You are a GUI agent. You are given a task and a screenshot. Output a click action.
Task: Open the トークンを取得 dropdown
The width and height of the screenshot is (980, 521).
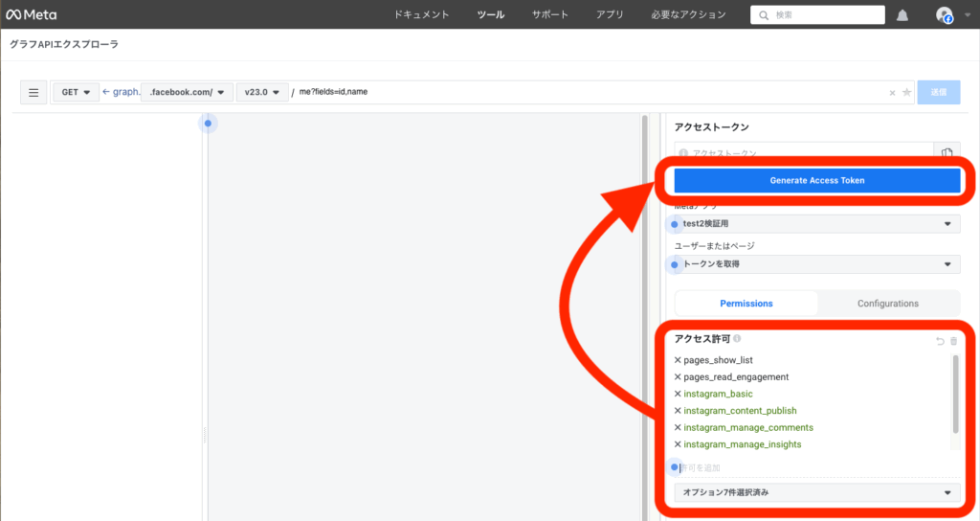[817, 264]
